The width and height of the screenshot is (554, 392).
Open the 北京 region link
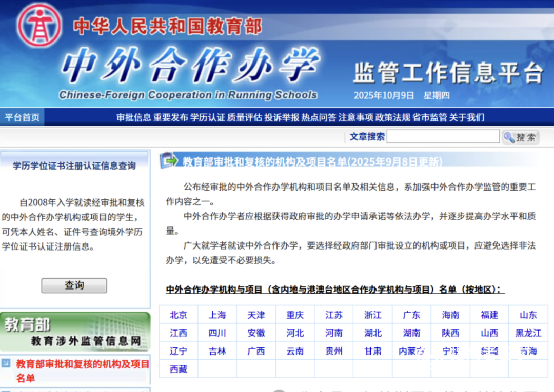coord(179,315)
